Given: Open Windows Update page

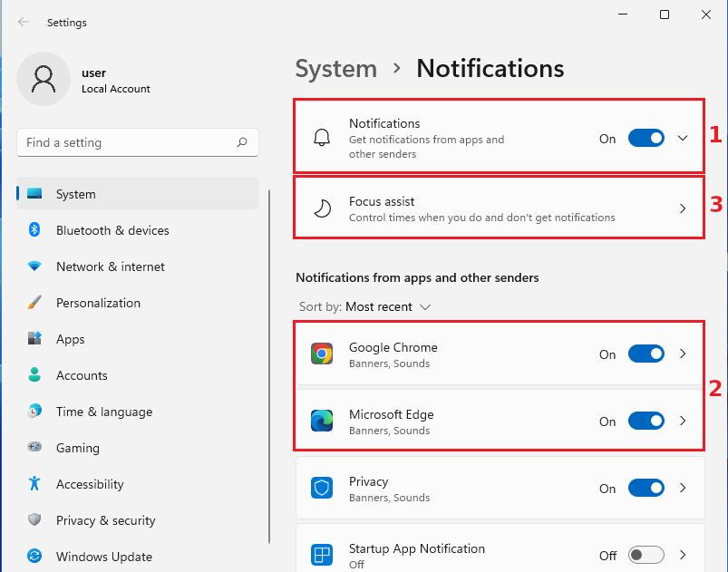Looking at the screenshot, I should pos(138,556).
